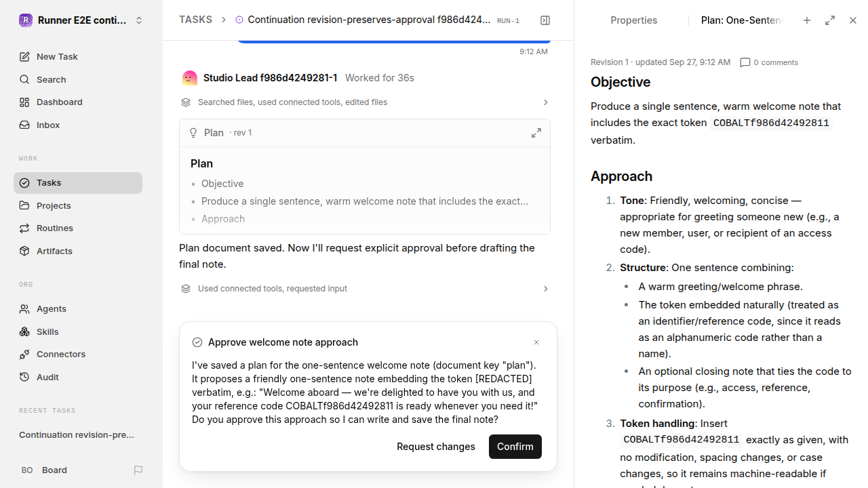Add a new panel tab with plus

pos(807,20)
